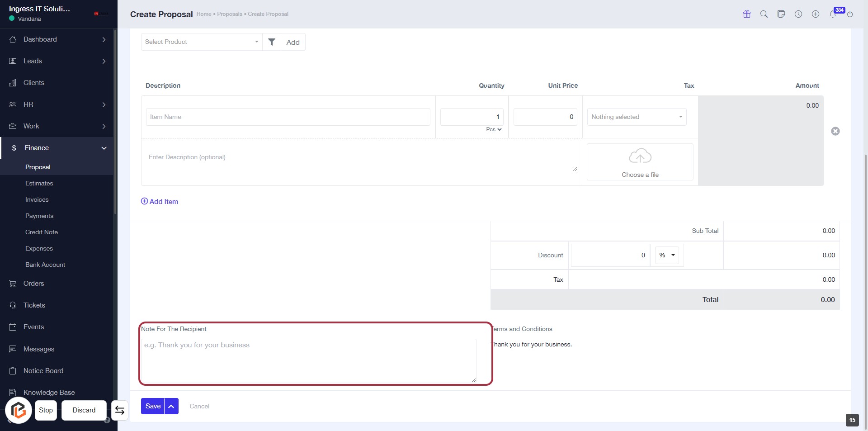The width and height of the screenshot is (868, 431).
Task: Click the power logout icon
Action: [850, 14]
